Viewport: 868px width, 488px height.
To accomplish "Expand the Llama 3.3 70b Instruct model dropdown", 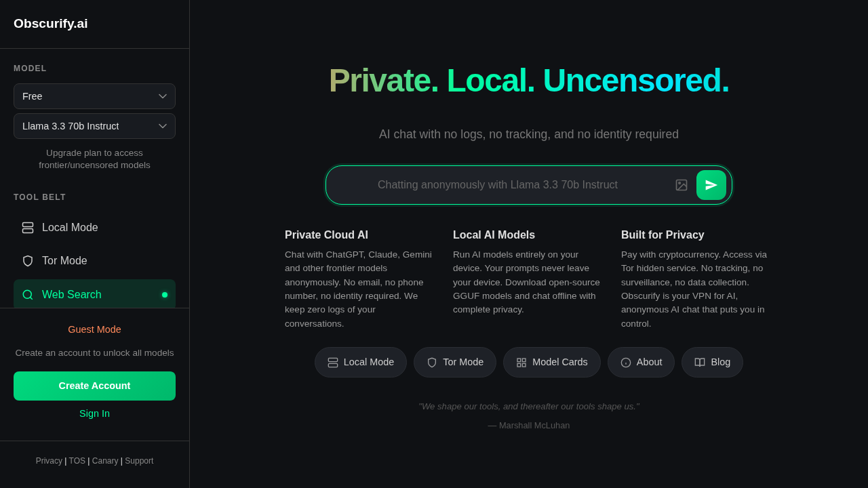I will 94,126.
